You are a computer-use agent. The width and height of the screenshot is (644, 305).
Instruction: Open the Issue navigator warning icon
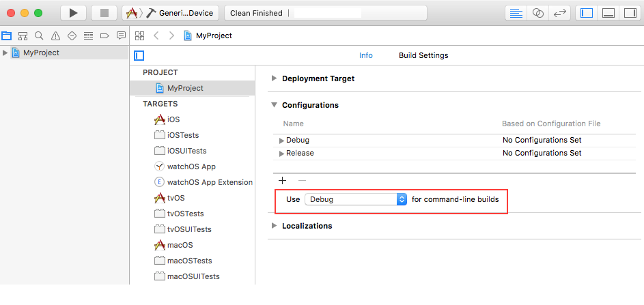coord(55,35)
